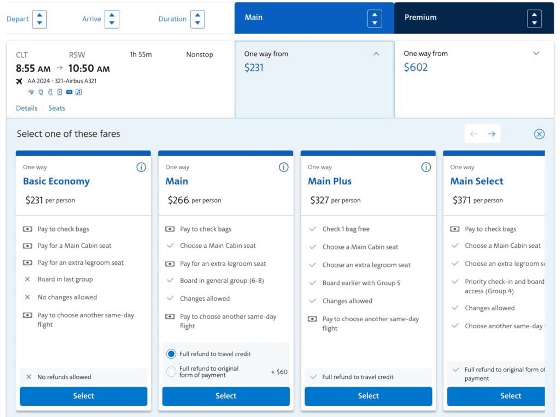The height and width of the screenshot is (417, 560).
Task: Sort by Main cabin price
Action: [x=374, y=19]
